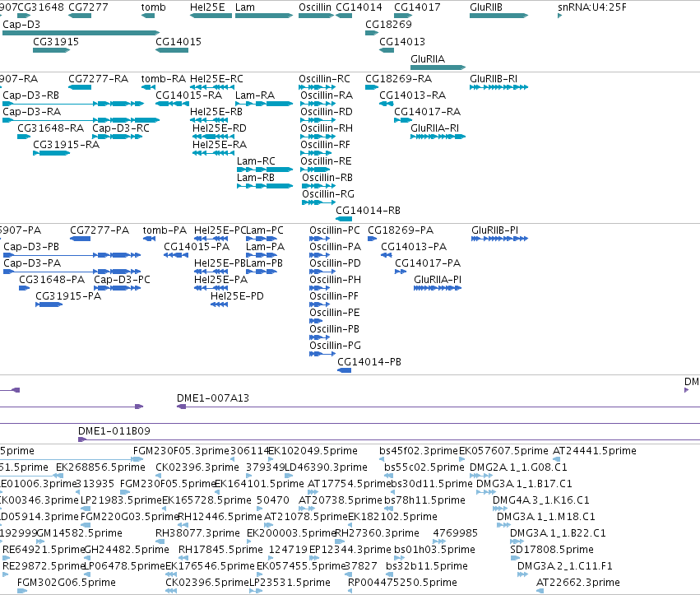700x595 pixels.
Task: Select the CG7277 gene label
Action: 89,7
